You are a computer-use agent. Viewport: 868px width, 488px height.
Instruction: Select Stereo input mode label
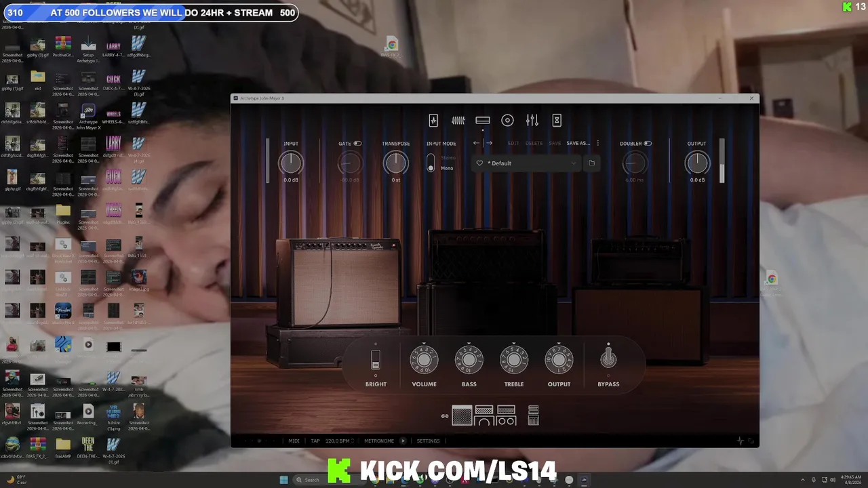point(448,158)
